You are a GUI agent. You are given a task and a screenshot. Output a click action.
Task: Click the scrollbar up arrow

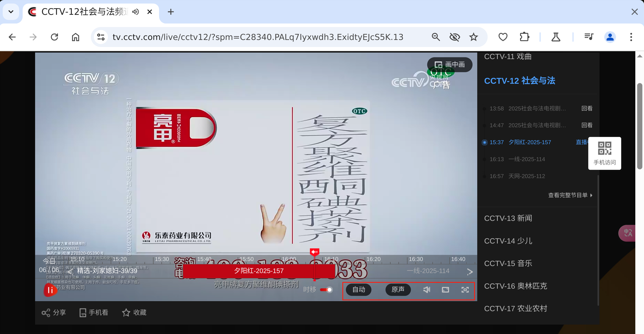click(x=640, y=56)
